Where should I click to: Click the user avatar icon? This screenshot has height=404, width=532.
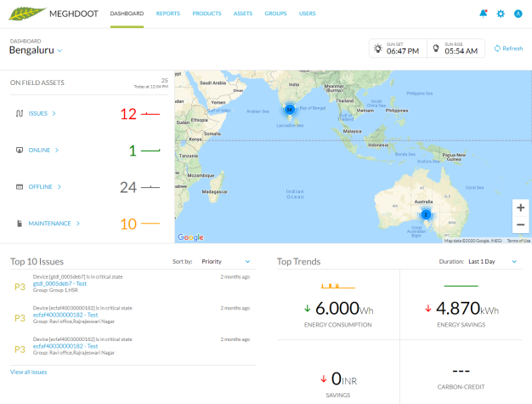click(x=518, y=14)
